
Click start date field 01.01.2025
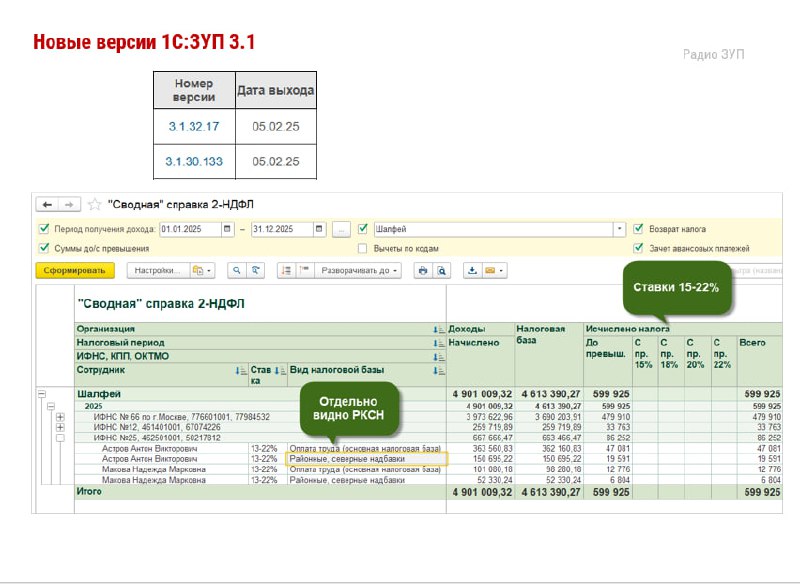pos(191,229)
